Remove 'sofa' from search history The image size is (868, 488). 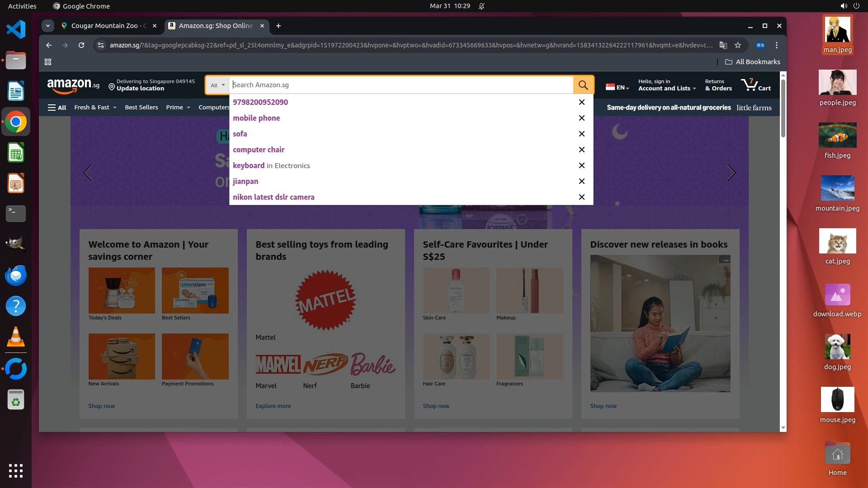pos(582,134)
